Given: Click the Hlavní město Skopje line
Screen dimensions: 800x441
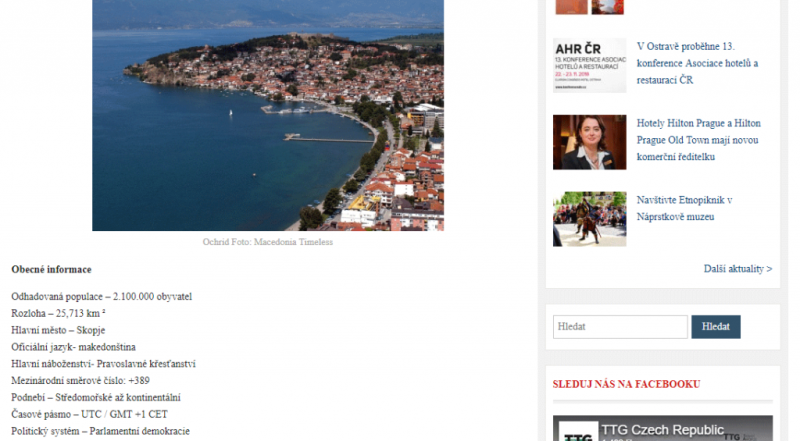Looking at the screenshot, I should point(58,330).
